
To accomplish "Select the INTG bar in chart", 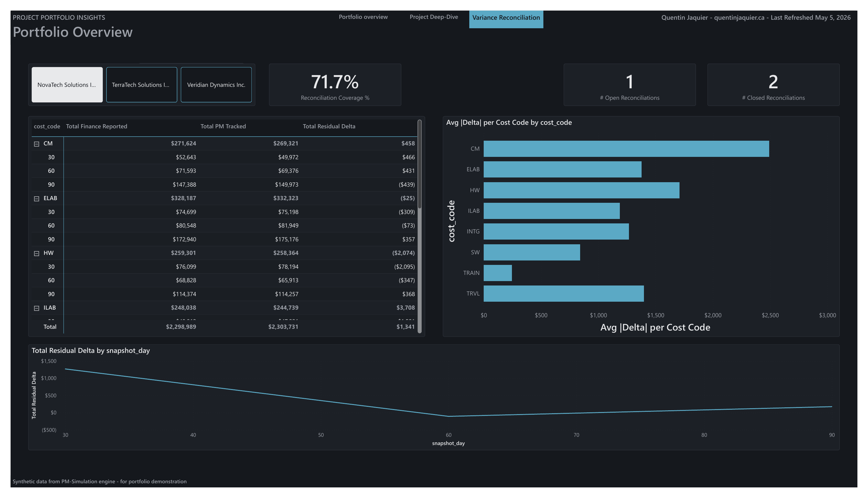I will [556, 232].
